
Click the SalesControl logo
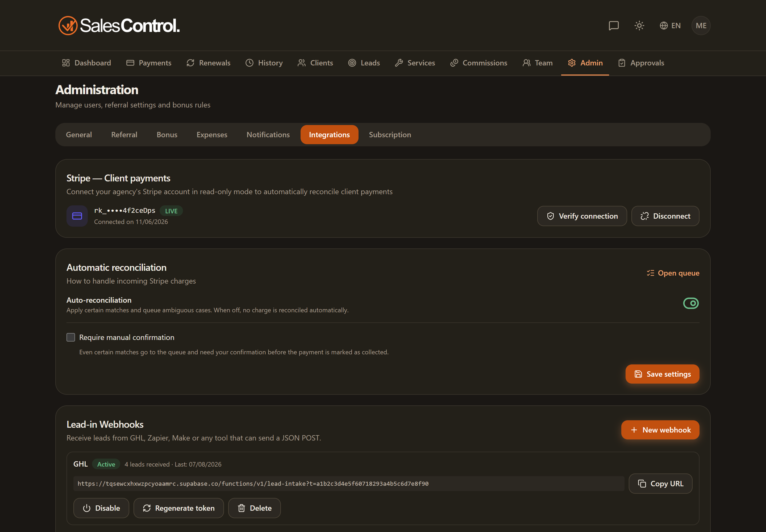click(x=119, y=26)
